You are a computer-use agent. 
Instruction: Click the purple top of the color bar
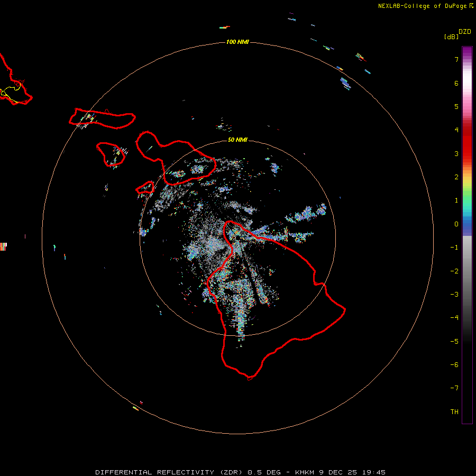tap(467, 52)
